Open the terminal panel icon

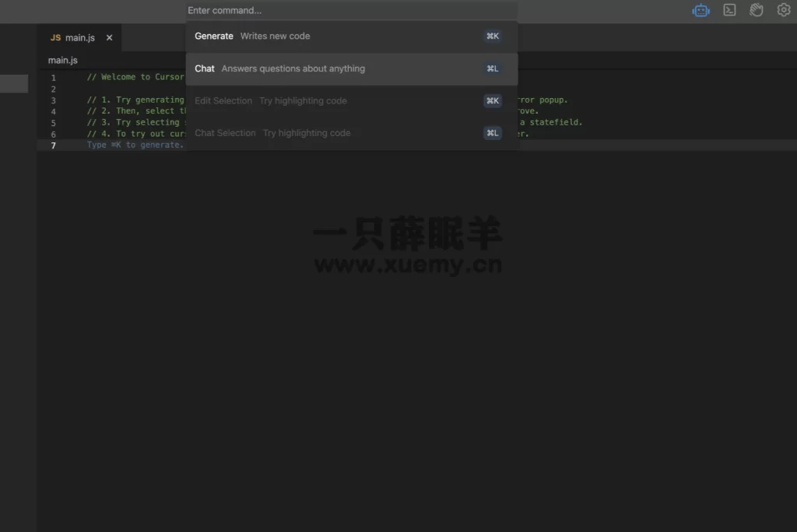(x=729, y=10)
